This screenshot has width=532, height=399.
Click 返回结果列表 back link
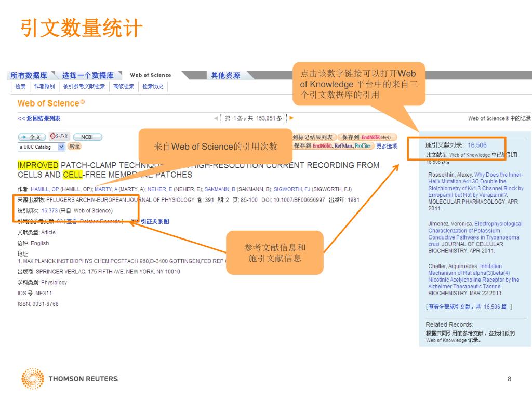pyautogui.click(x=39, y=118)
